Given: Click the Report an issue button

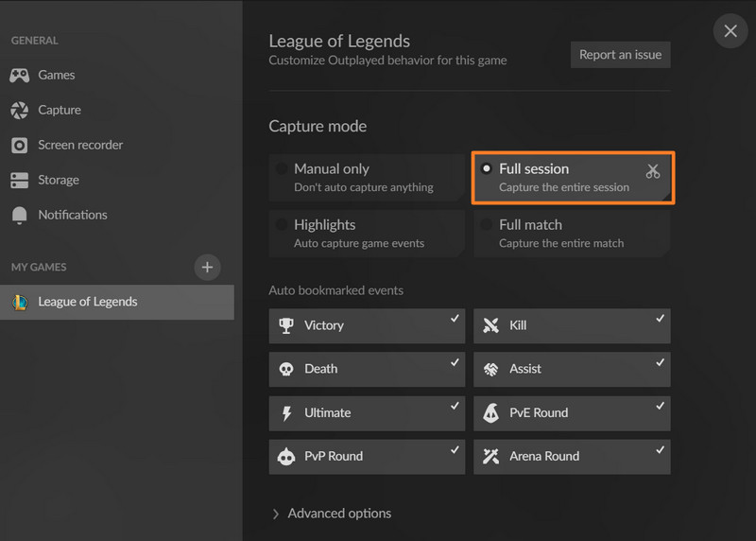Looking at the screenshot, I should (x=620, y=55).
